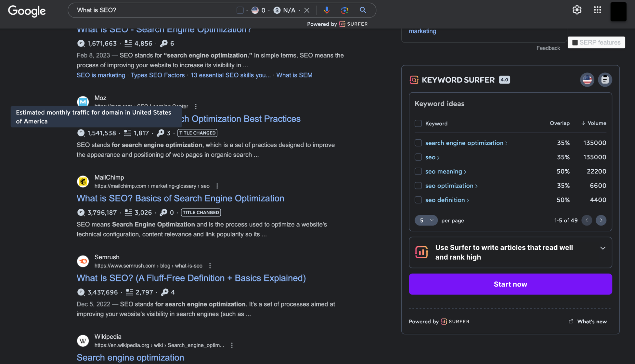The height and width of the screenshot is (364, 635).
Task: Open the What's new link
Action: [588, 321]
